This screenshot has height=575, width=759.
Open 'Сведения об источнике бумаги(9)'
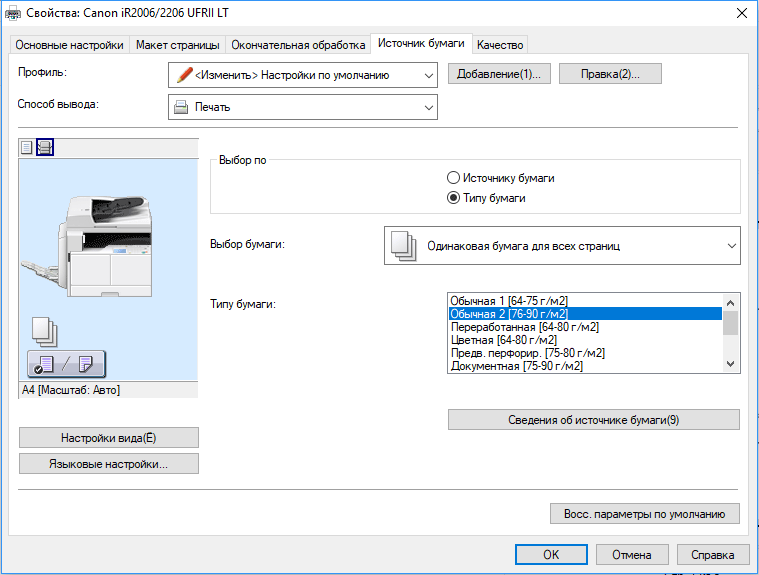click(594, 420)
